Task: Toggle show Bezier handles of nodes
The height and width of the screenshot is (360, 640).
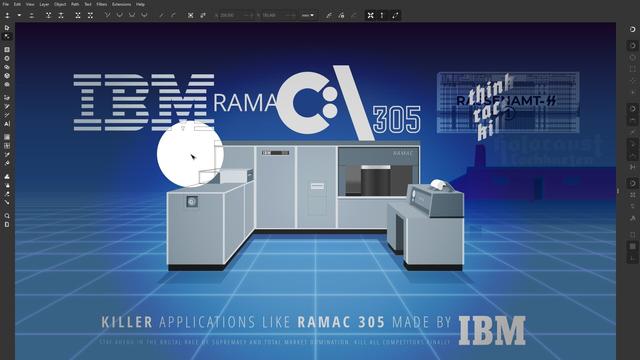Action: tap(382, 15)
